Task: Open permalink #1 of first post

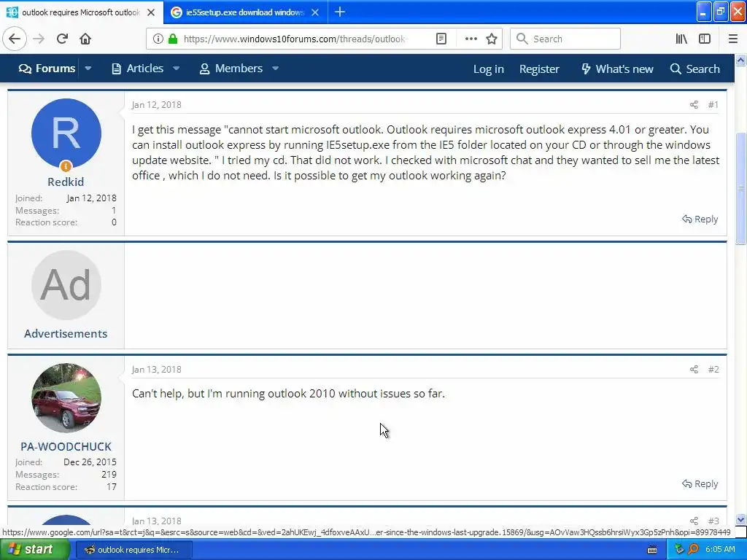Action: (x=713, y=105)
